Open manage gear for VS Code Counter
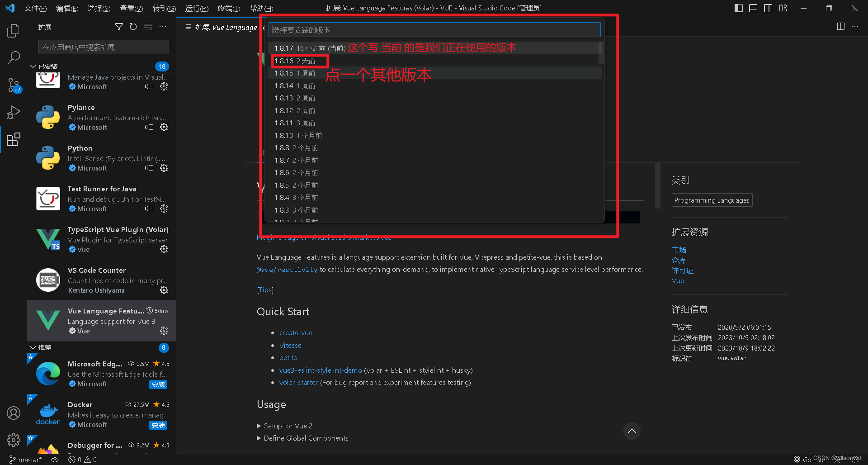 (x=164, y=290)
